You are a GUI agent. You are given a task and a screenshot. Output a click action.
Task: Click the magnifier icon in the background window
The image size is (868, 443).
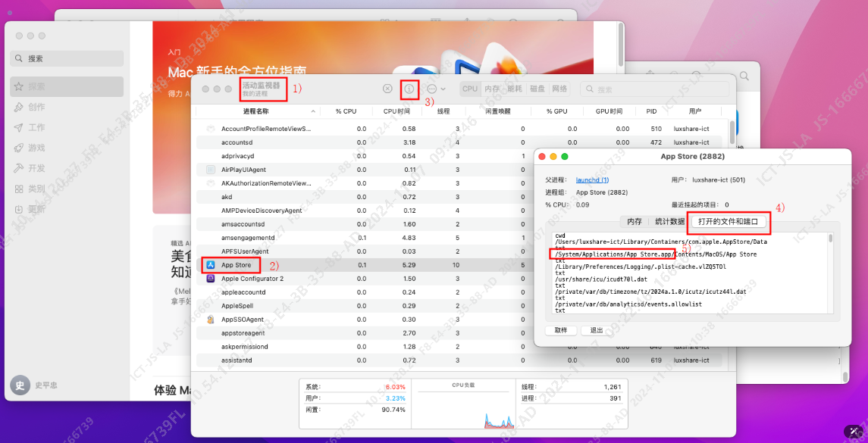pos(744,76)
